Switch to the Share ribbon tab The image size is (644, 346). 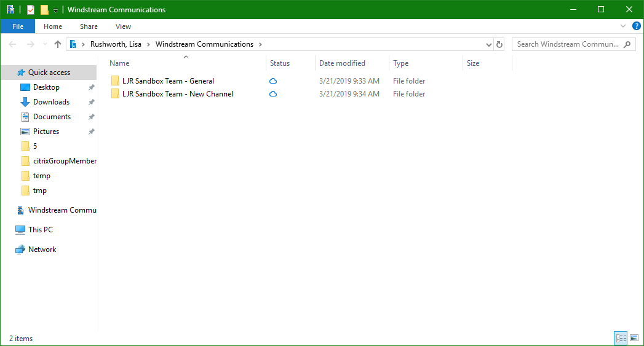click(x=89, y=26)
